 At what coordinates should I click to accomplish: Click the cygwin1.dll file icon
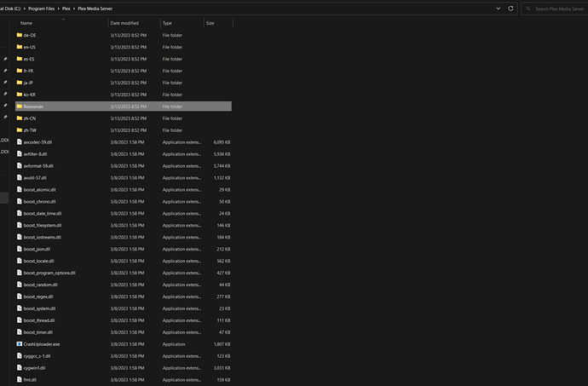point(19,367)
